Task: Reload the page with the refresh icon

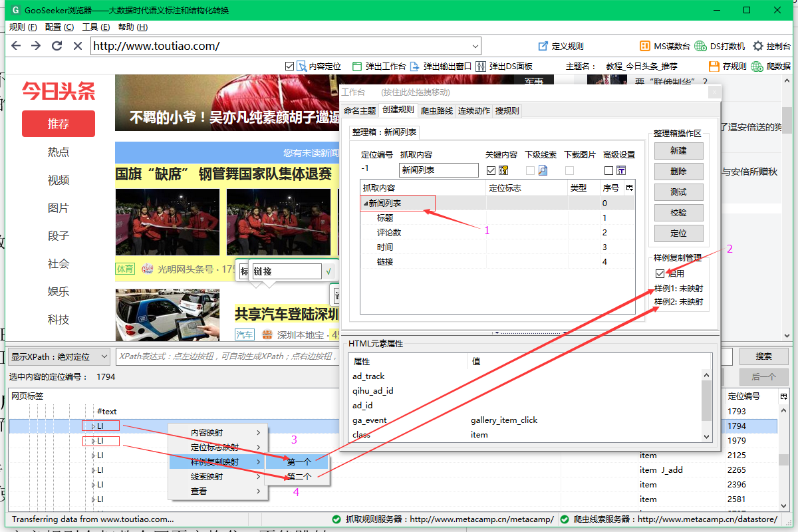Action: pos(57,46)
